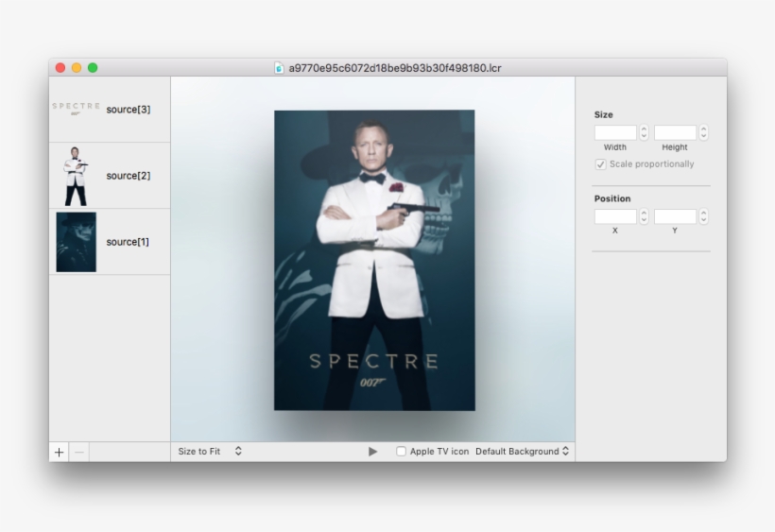
Task: Play the parallax preview animation
Action: click(x=372, y=452)
